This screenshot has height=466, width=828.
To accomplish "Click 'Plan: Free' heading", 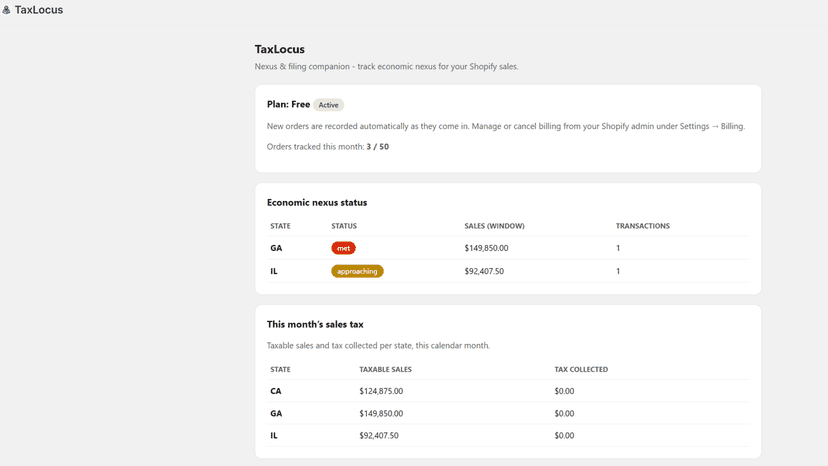I will [288, 105].
